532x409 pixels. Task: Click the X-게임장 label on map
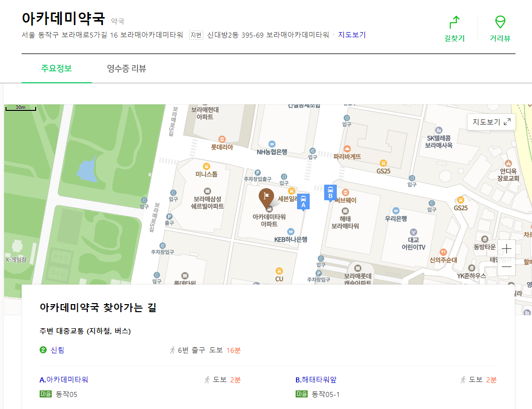16,260
